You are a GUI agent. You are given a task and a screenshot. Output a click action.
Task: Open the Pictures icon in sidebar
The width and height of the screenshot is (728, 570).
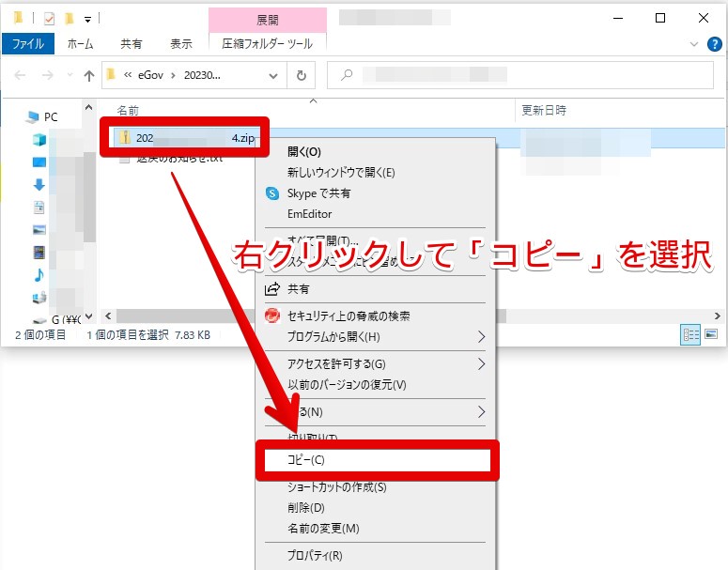click(x=39, y=230)
